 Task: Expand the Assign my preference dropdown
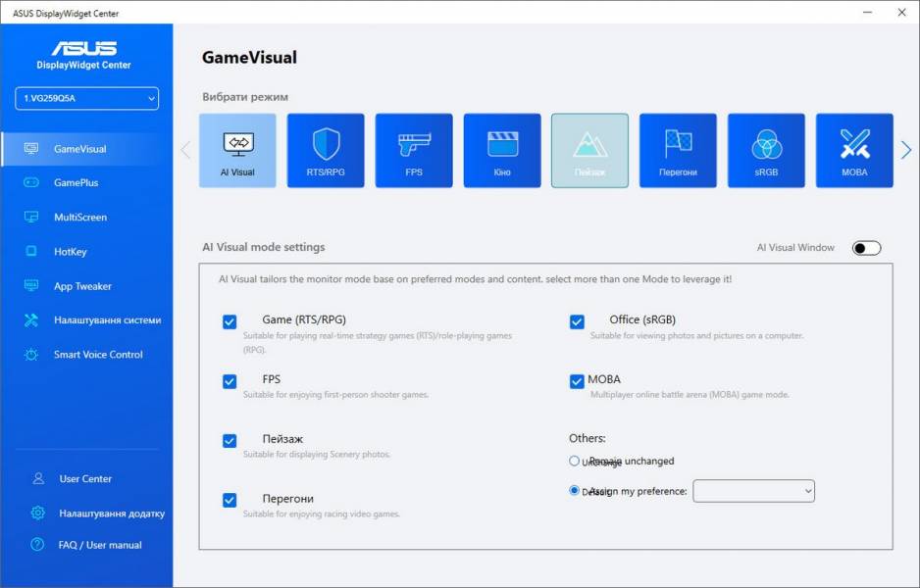tap(753, 491)
